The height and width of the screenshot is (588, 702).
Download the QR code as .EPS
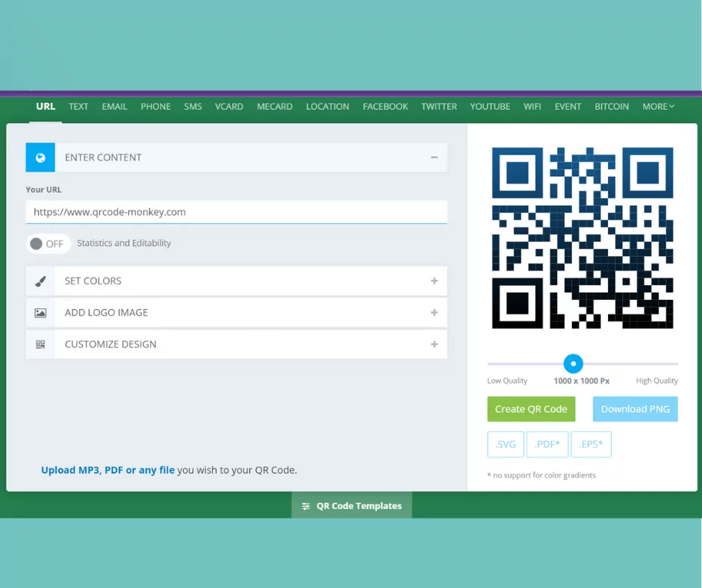(x=591, y=444)
